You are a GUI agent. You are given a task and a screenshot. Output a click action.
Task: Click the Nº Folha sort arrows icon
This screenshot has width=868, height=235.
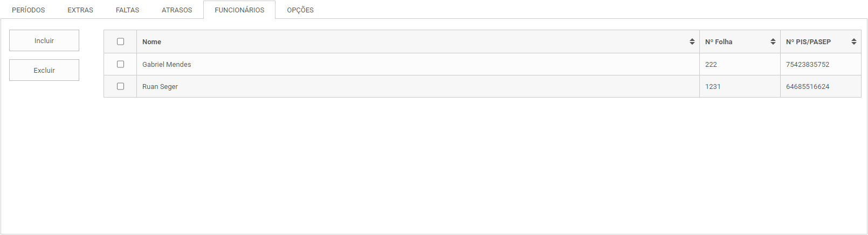coord(773,42)
